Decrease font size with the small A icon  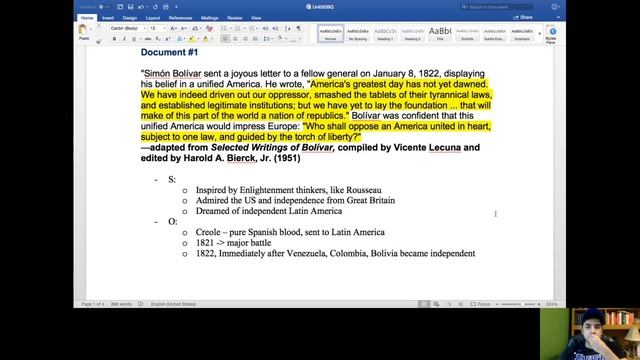pos(184,28)
